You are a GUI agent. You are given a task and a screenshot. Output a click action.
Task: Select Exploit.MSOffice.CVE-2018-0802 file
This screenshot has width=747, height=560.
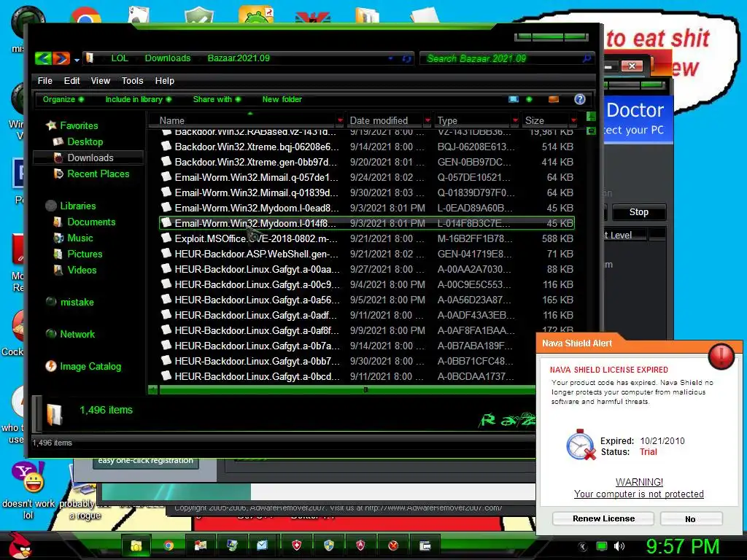click(366, 238)
